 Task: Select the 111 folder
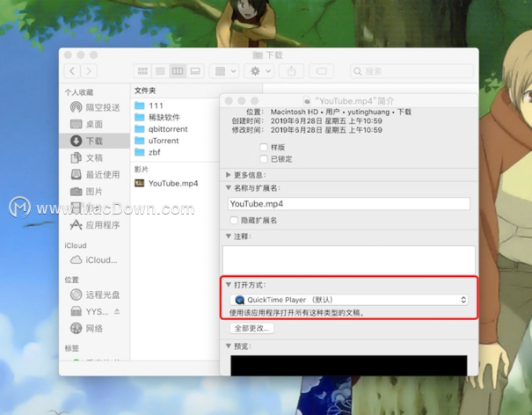(149, 106)
